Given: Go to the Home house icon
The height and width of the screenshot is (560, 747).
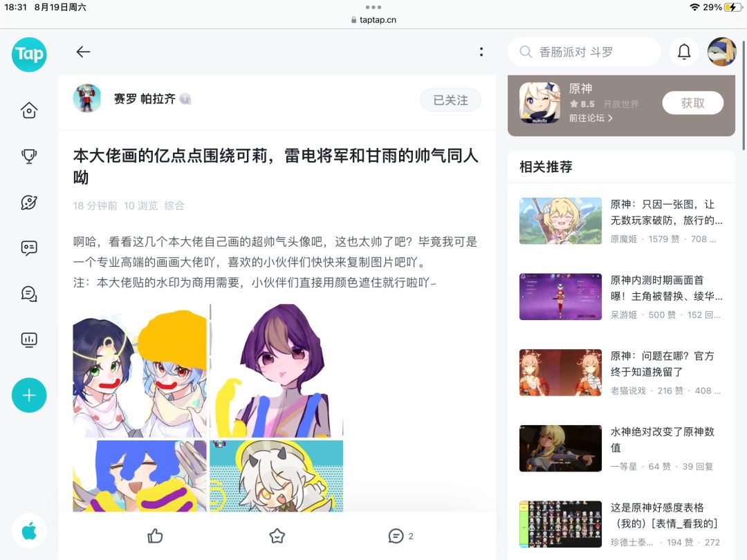Looking at the screenshot, I should tap(29, 110).
